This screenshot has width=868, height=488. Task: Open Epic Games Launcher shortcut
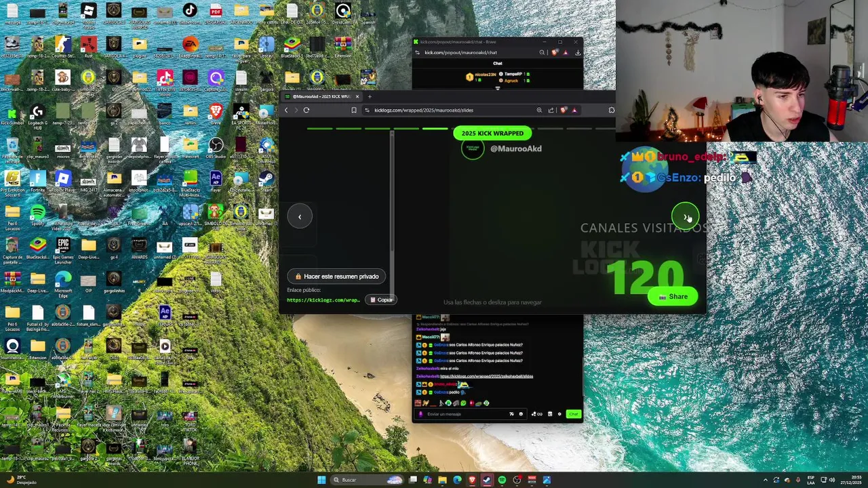pyautogui.click(x=63, y=249)
